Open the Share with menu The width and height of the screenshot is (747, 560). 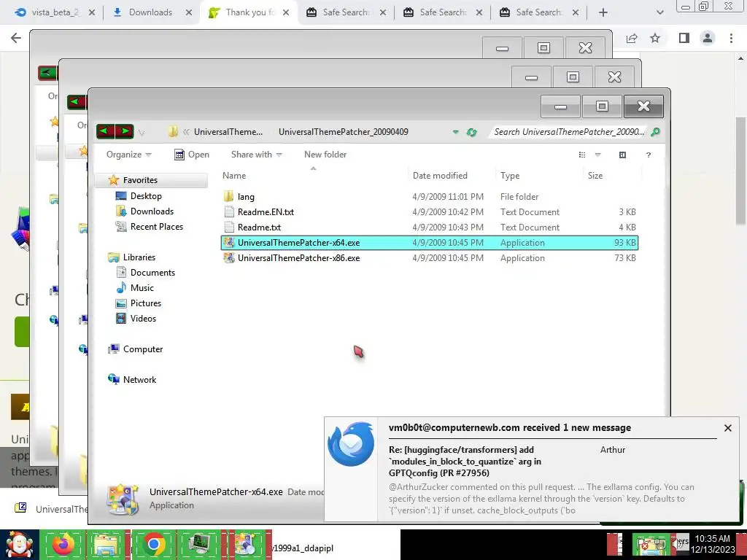[256, 155]
